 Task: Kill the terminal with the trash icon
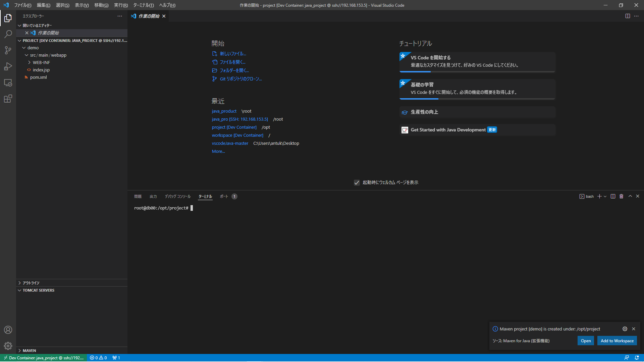(621, 196)
